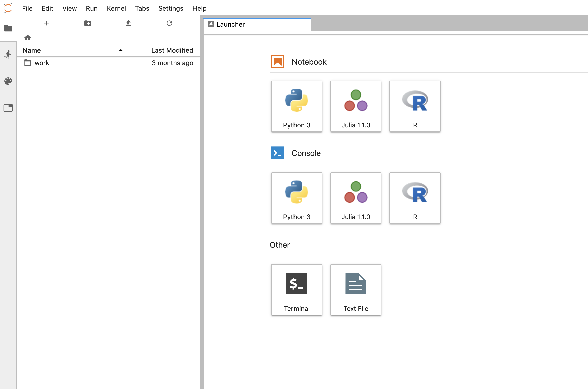
Task: Open the File menu
Action: coord(27,8)
